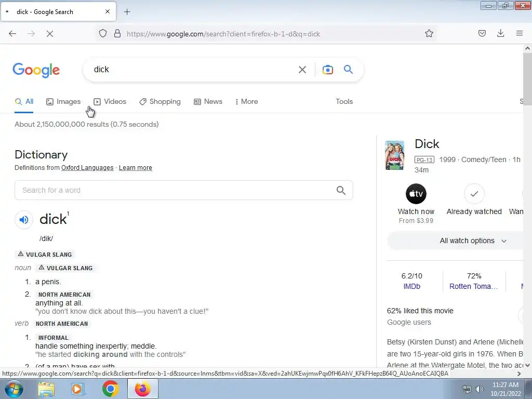Click the browser forward arrow

31,34
